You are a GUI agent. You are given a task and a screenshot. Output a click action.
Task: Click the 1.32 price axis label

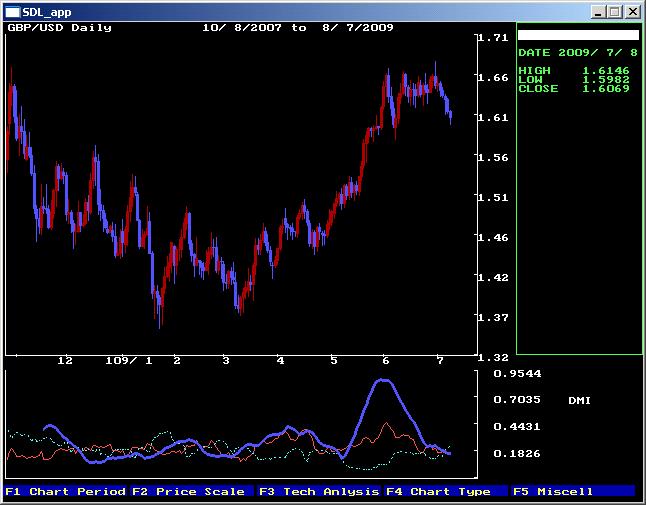pos(493,358)
